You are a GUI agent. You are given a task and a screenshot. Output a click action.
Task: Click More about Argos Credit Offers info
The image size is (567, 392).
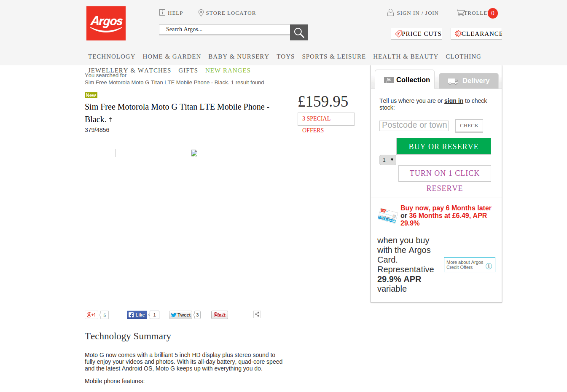(470, 265)
